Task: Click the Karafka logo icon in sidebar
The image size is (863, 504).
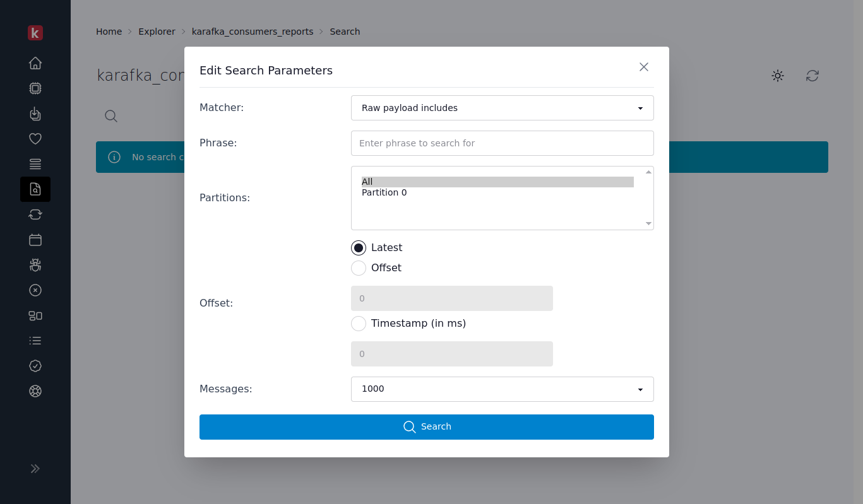Action: tap(35, 33)
